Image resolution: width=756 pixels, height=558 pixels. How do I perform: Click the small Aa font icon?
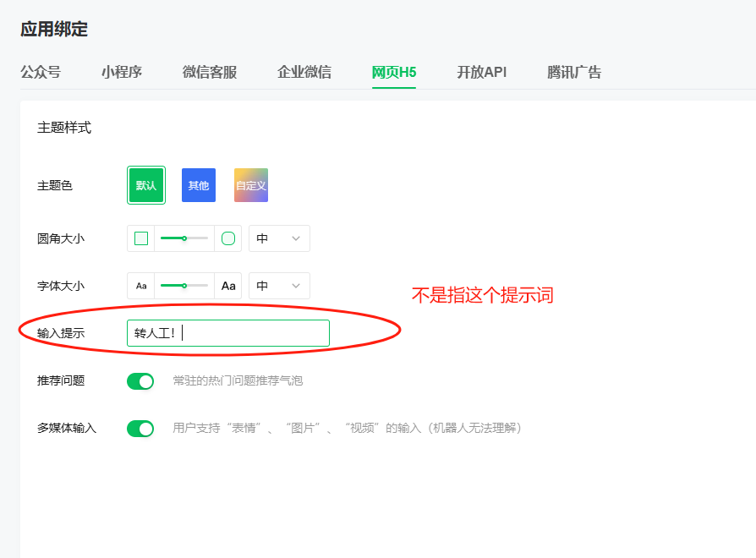click(x=140, y=286)
